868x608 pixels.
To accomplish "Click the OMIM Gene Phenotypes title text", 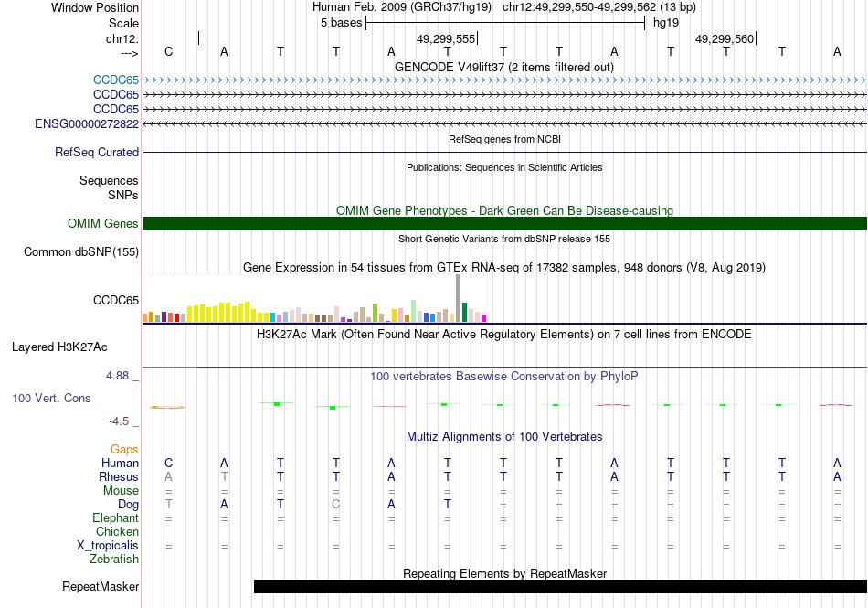I will [505, 211].
